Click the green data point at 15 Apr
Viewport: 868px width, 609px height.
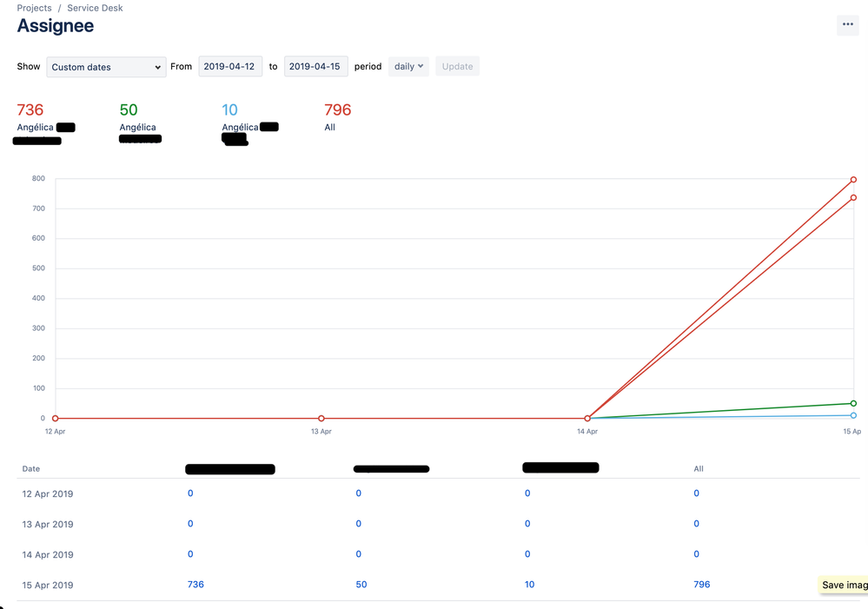tap(853, 403)
